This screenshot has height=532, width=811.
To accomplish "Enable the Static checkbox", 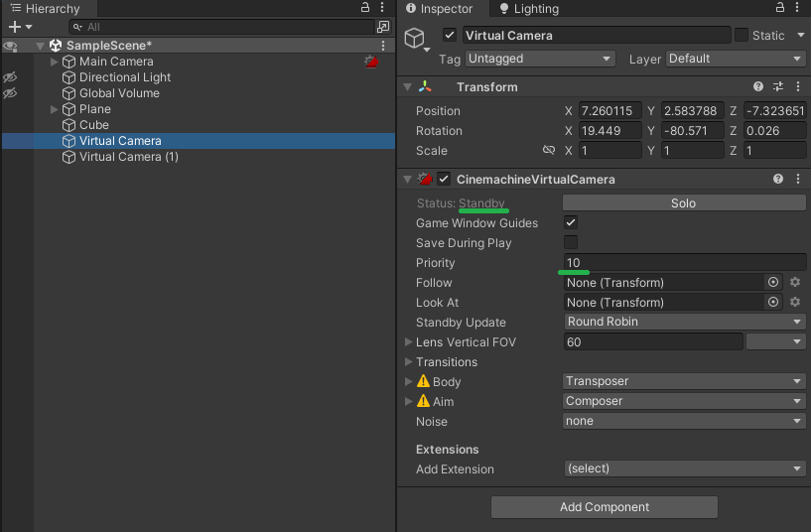I will (x=742, y=35).
